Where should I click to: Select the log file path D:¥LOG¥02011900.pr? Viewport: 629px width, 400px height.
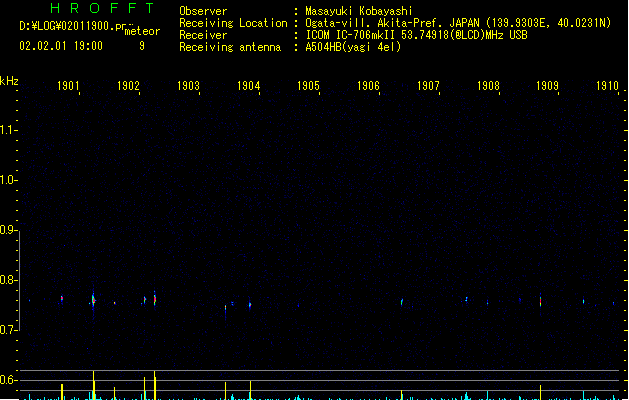click(73, 26)
